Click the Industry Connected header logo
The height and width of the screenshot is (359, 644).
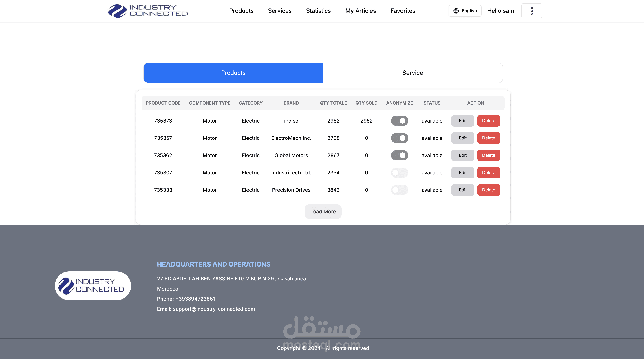point(147,11)
